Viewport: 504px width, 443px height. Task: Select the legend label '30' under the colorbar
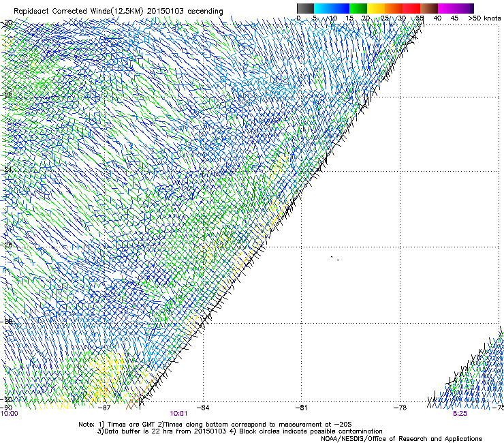pyautogui.click(x=402, y=18)
